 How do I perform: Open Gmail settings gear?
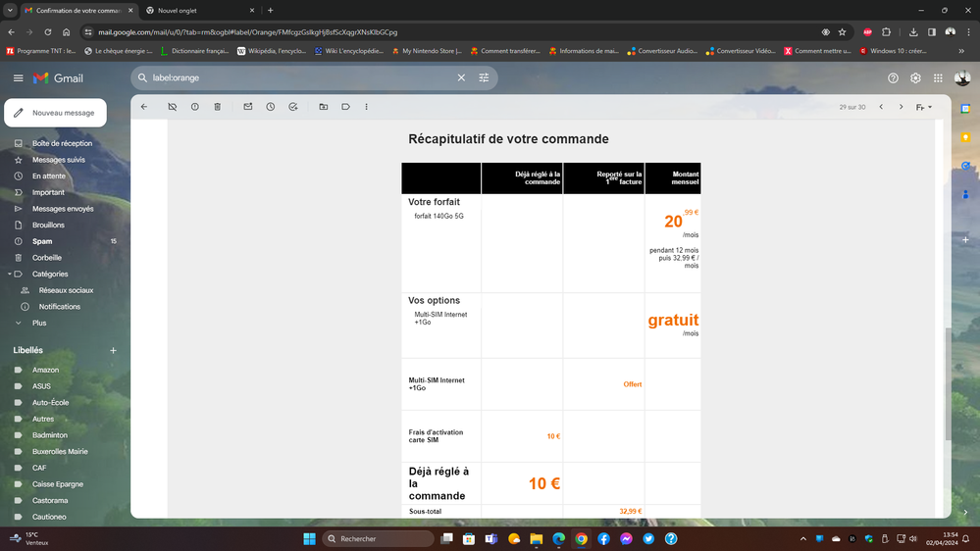(915, 78)
